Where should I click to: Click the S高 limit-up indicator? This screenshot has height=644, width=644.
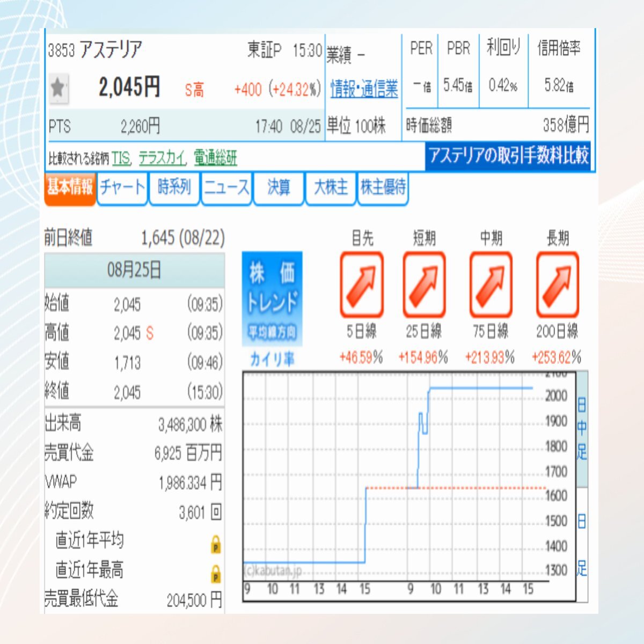pos(194,90)
